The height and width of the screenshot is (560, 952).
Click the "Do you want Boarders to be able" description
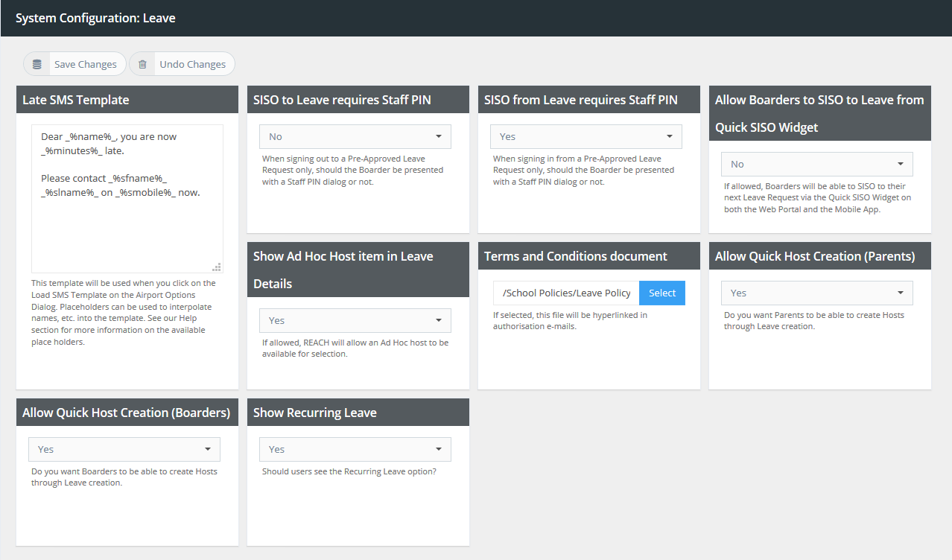pyautogui.click(x=124, y=477)
